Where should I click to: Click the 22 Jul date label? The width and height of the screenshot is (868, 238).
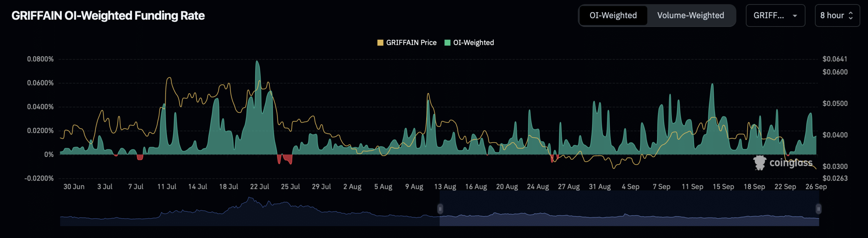(259, 187)
